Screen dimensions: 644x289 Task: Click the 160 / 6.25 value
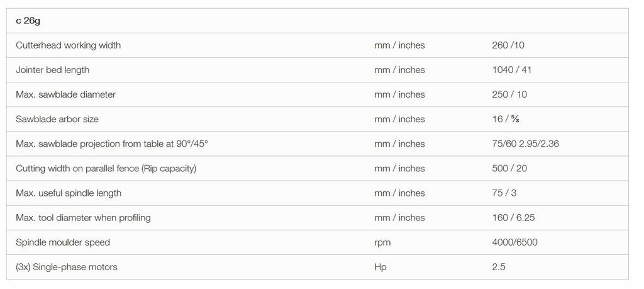coord(513,218)
